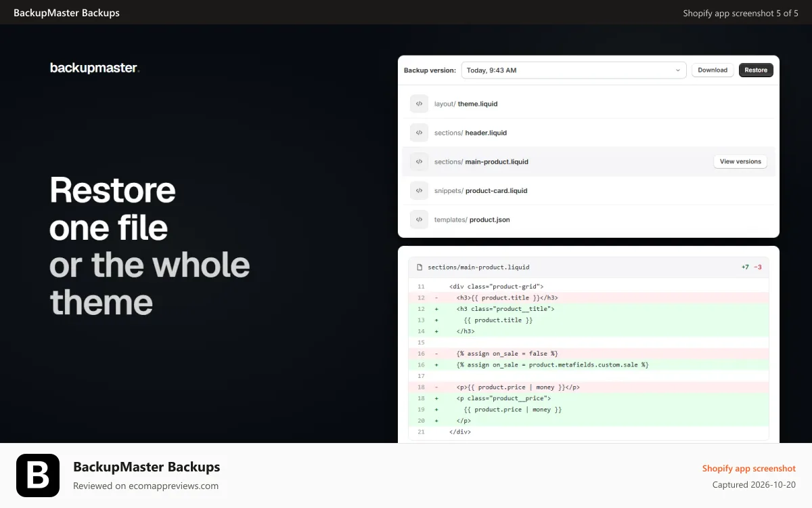This screenshot has width=812, height=508.
Task: Click code icon beside templates/product.json
Action: click(x=419, y=219)
